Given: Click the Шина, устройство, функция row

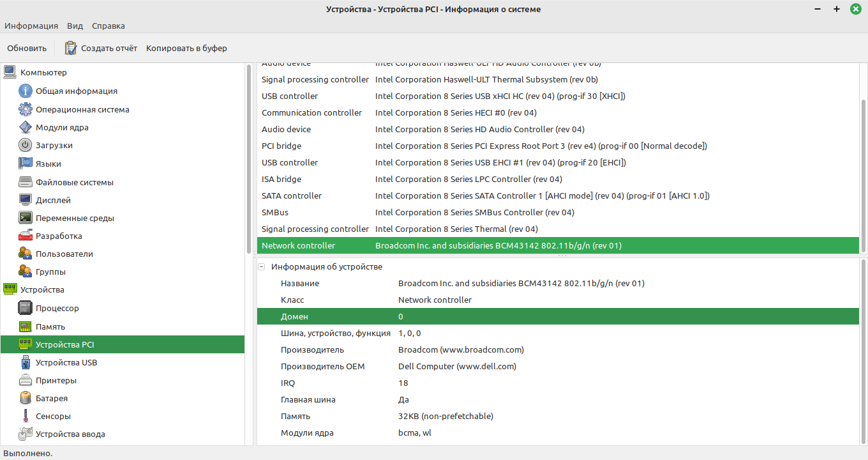Looking at the screenshot, I should 558,333.
